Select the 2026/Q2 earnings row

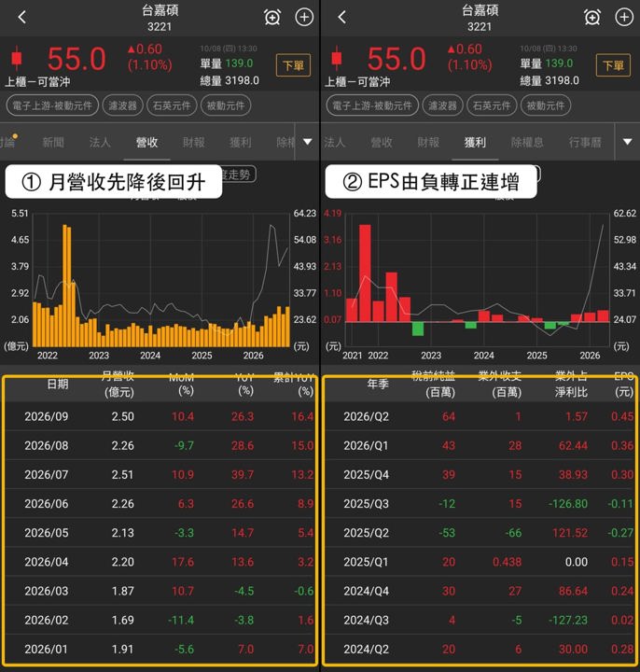pyautogui.click(x=480, y=416)
